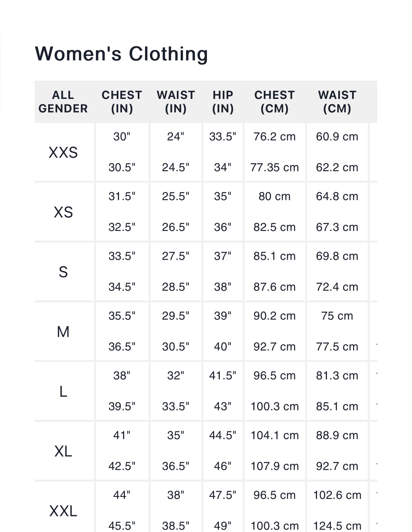412x532 pixels.
Task: Select the 124.5 cm waist cell
Action: pyautogui.click(x=337, y=526)
